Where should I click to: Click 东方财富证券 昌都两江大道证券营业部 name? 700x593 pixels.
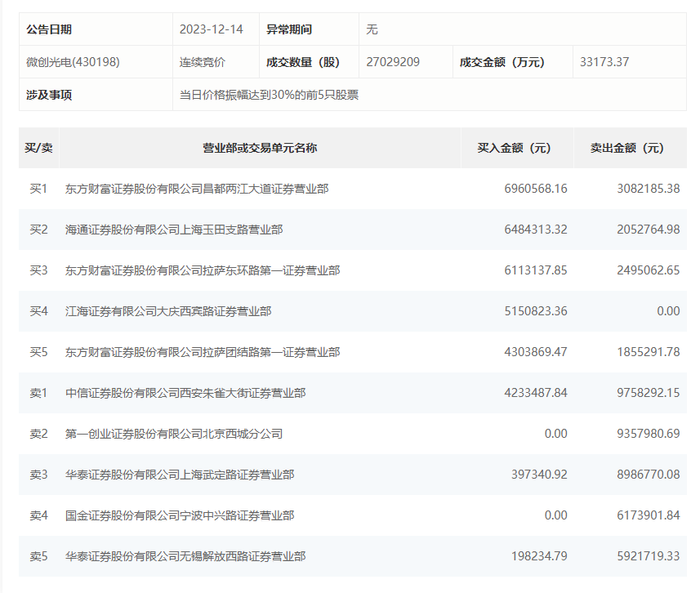click(x=197, y=189)
